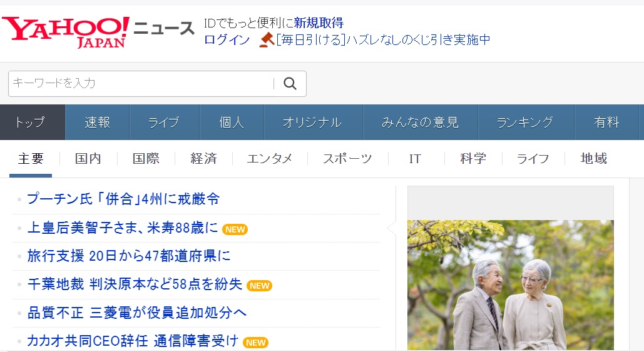The height and width of the screenshot is (352, 644).
Task: Choose the エンタメ category tab
Action: pos(269,159)
